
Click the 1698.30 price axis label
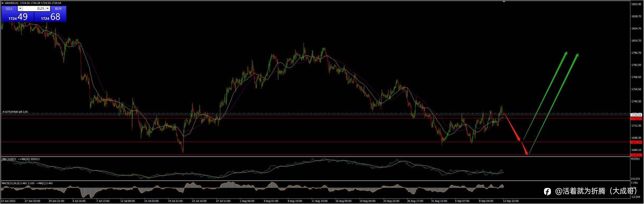click(636, 138)
